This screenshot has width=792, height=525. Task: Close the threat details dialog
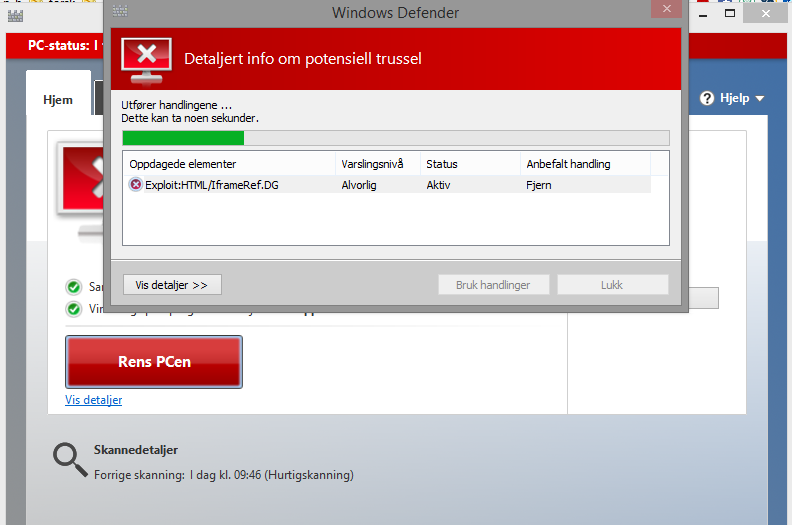point(667,9)
